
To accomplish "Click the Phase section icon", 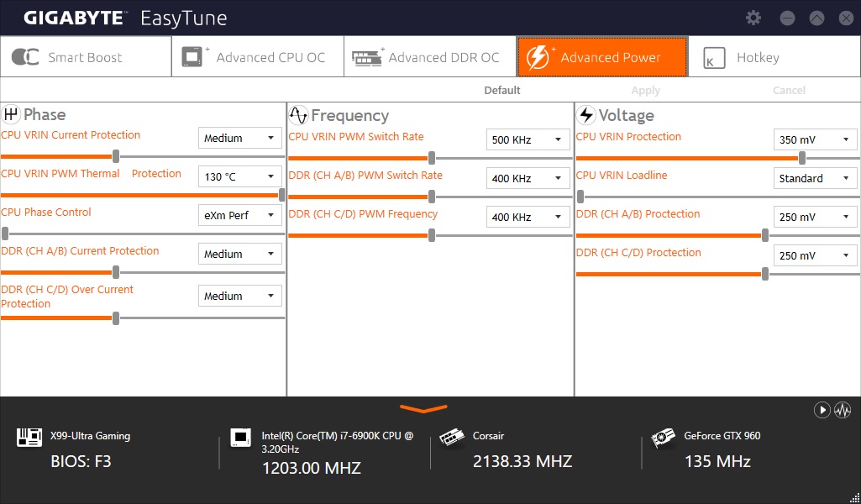I will [x=11, y=114].
